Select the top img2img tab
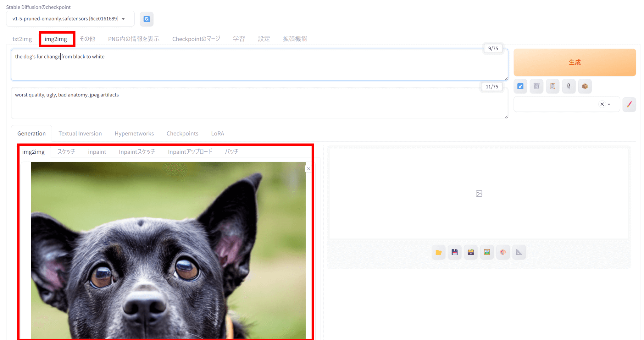The width and height of the screenshot is (644, 340). [56, 39]
